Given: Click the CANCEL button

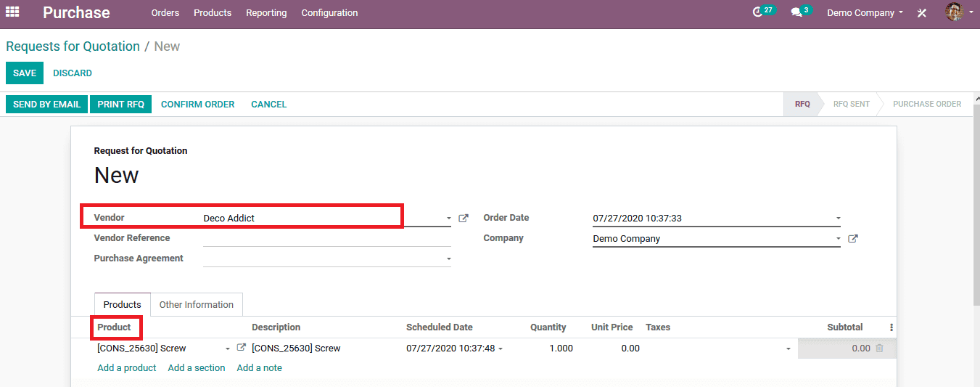Looking at the screenshot, I should click(x=269, y=104).
